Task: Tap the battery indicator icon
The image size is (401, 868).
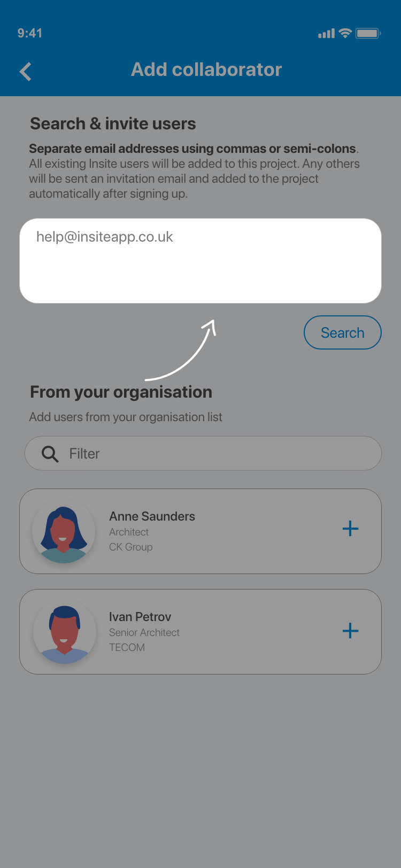Action: point(368,33)
